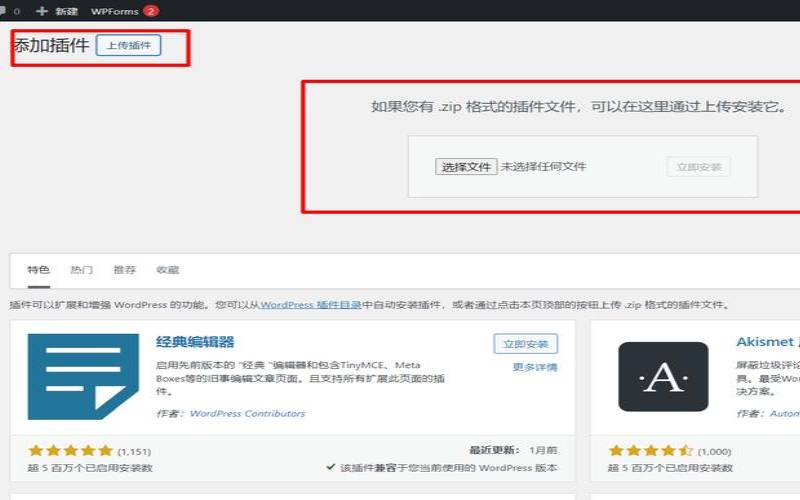Open the Akismet plugin title link
Viewport: 800px width, 500px height.
pyautogui.click(x=768, y=341)
